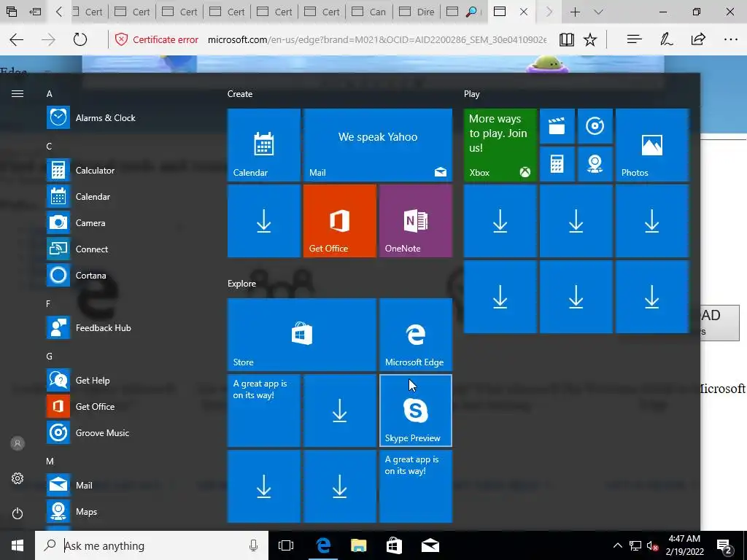Open Alarms & Clock app
This screenshot has width=747, height=560.
tap(105, 117)
